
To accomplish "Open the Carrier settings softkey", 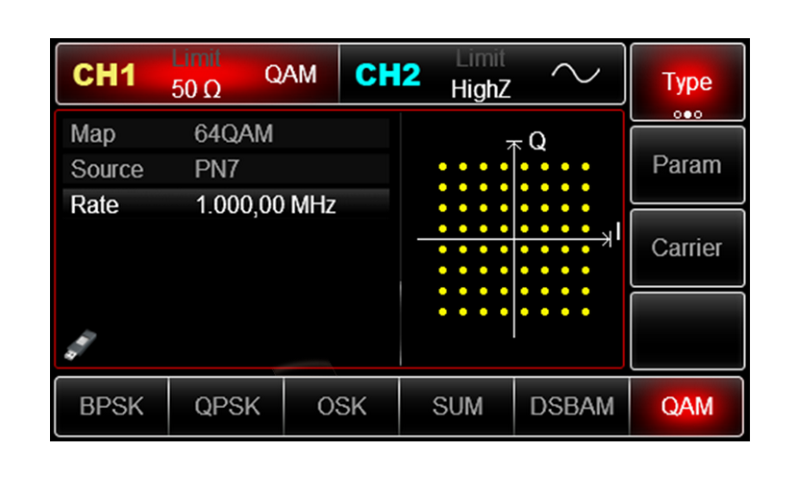I will coord(686,247).
